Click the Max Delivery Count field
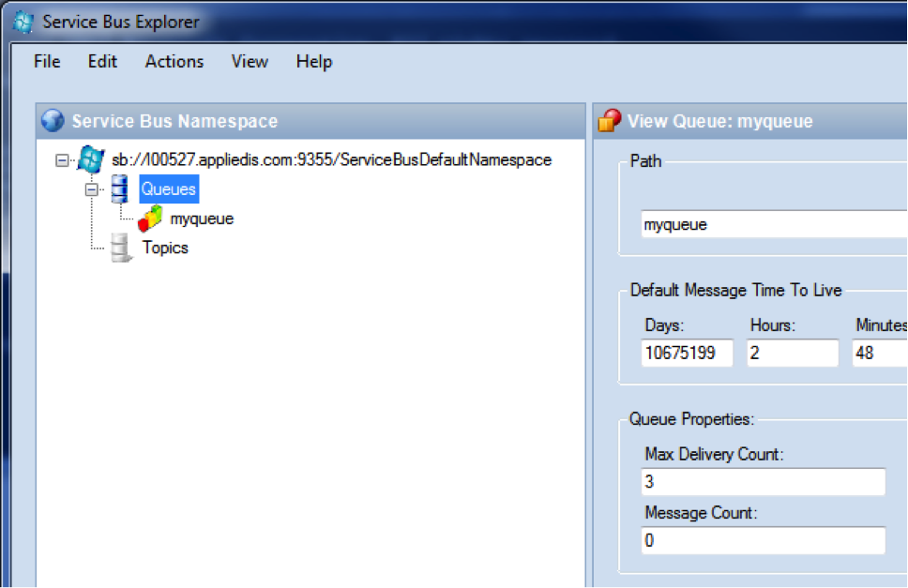Screen dimensions: 908x588 [x=763, y=482]
